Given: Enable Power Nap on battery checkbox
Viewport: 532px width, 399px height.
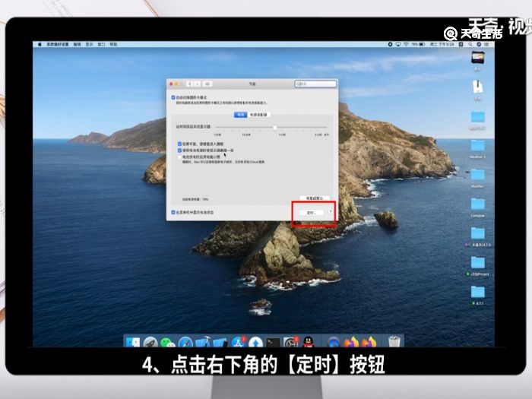Looking at the screenshot, I should [179, 157].
